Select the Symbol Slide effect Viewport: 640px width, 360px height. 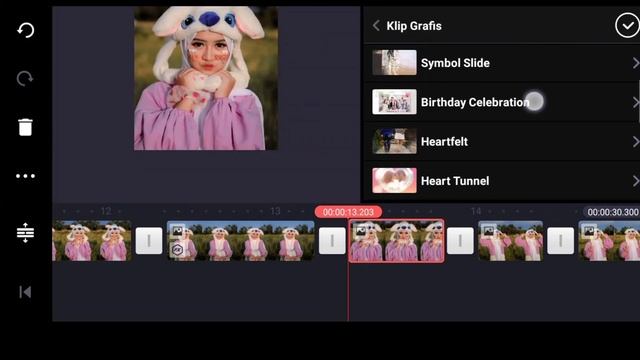pos(502,63)
